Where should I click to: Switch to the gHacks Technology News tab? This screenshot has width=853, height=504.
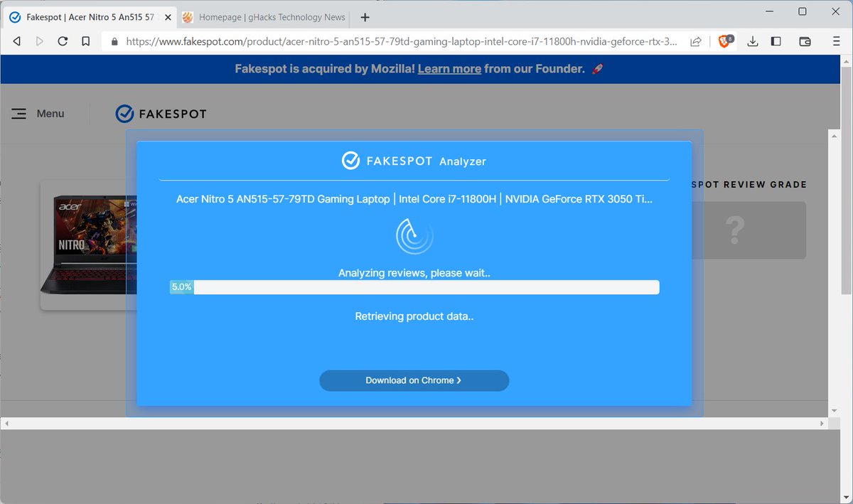click(x=263, y=17)
